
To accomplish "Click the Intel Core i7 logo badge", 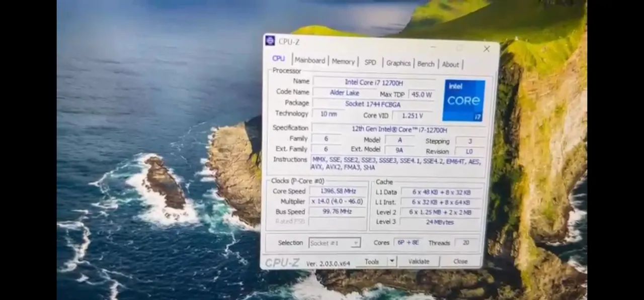I will (x=463, y=100).
